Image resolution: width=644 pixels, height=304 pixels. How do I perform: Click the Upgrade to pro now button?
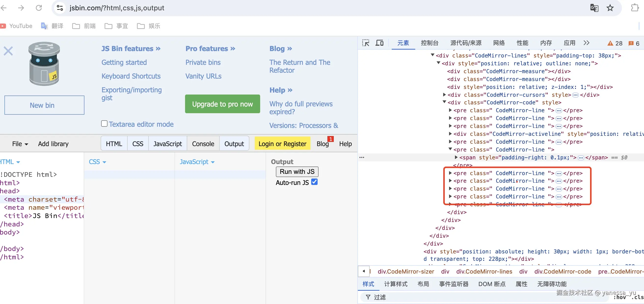[222, 104]
